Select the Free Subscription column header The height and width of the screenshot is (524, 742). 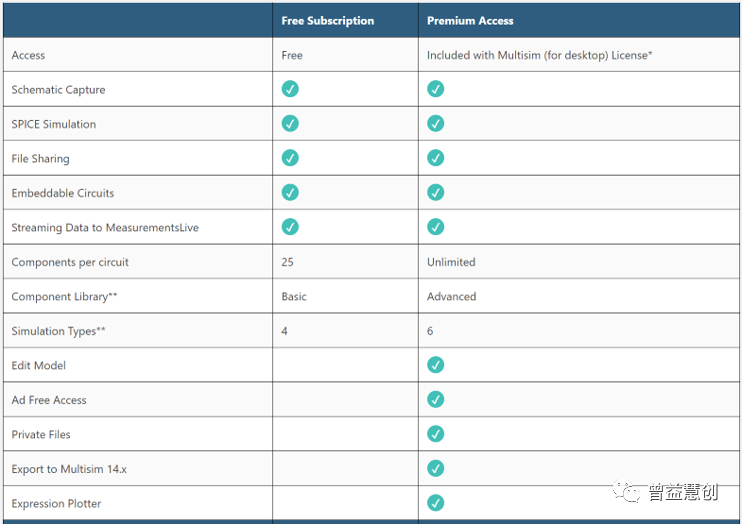tap(327, 21)
